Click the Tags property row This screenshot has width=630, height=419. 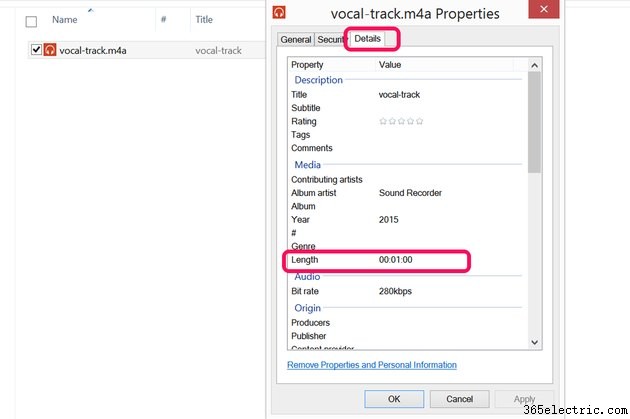[x=406, y=135]
